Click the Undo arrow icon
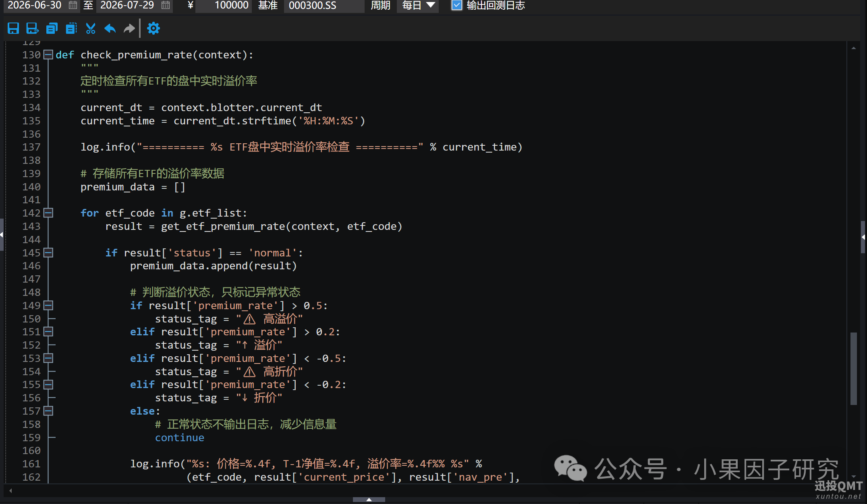The width and height of the screenshot is (867, 504). pos(110,28)
